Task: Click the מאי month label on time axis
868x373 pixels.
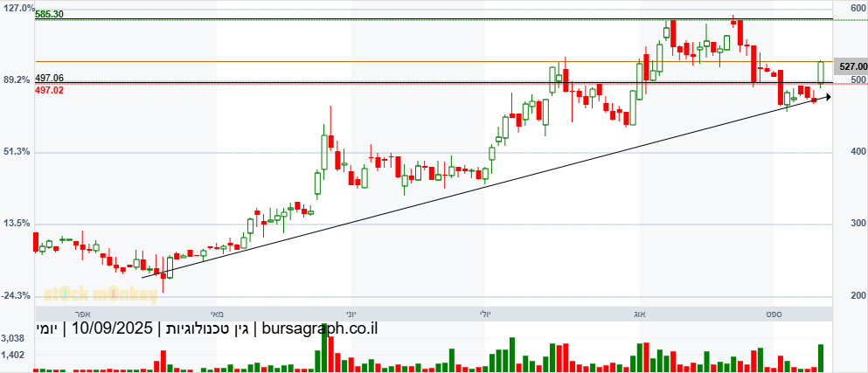Action: point(217,314)
